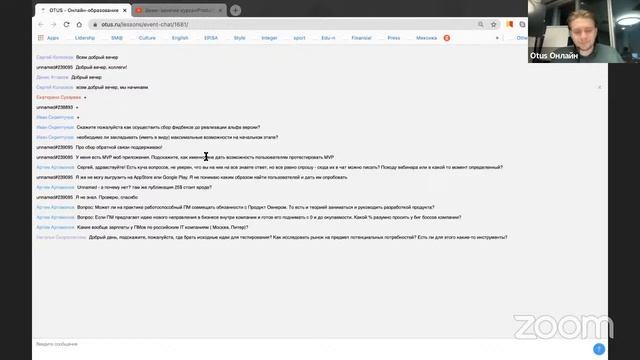The height and width of the screenshot is (360, 640).
Task: Open the English bookmark folder
Action: pos(180,38)
